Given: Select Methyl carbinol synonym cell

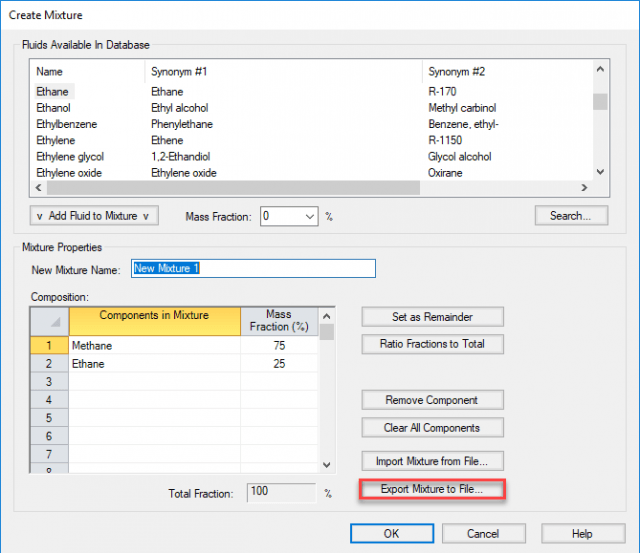Looking at the screenshot, I should [x=462, y=108].
